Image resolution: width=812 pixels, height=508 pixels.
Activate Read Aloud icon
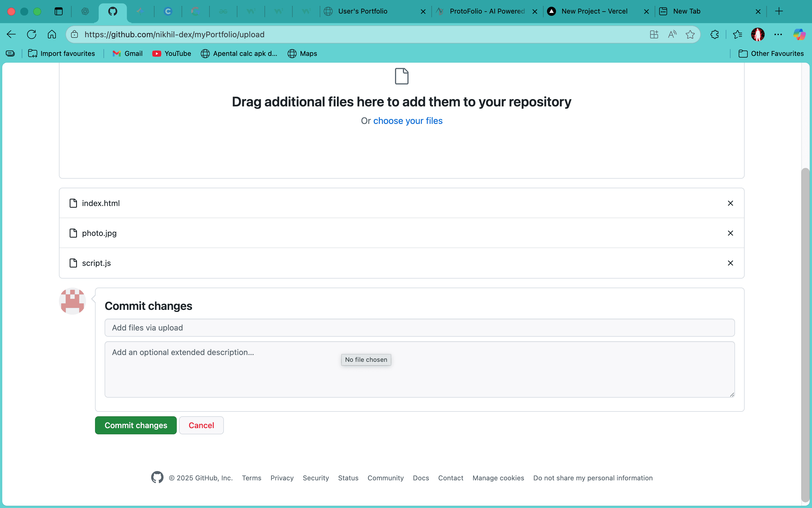click(x=672, y=34)
